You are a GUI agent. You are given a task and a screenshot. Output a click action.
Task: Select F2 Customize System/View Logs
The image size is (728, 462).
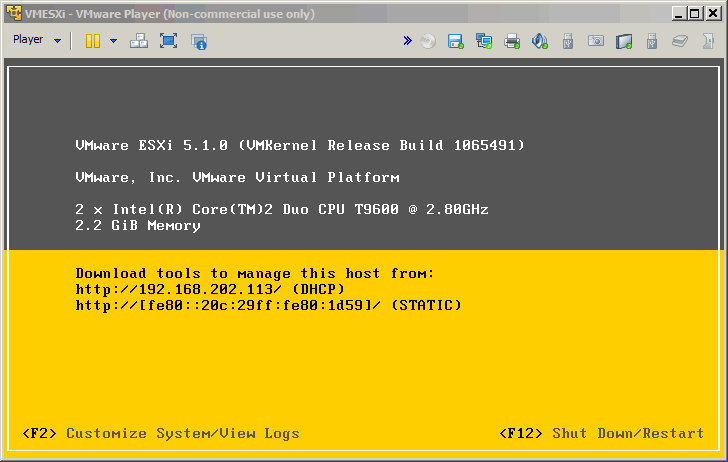coord(161,434)
